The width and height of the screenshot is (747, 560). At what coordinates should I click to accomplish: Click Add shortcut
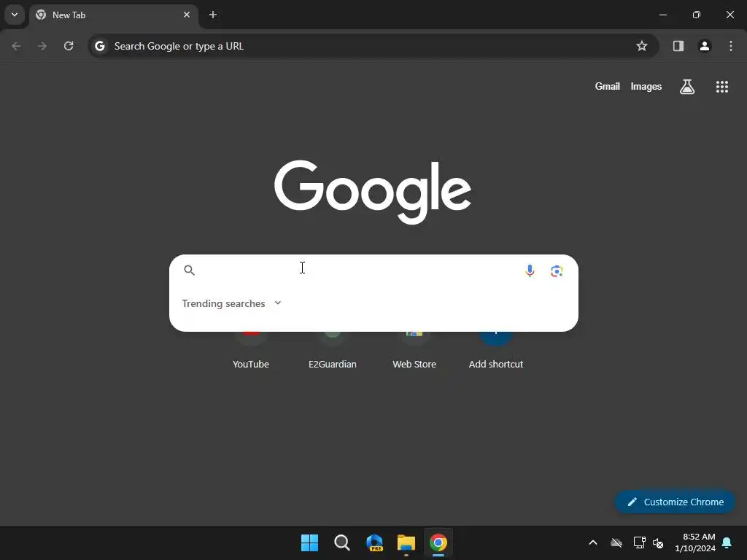click(496, 352)
